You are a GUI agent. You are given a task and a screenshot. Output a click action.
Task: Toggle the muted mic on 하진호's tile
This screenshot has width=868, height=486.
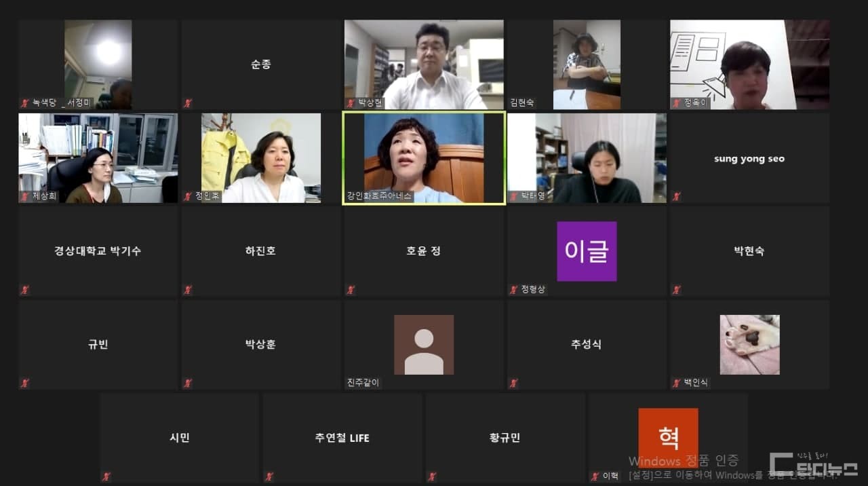point(186,289)
